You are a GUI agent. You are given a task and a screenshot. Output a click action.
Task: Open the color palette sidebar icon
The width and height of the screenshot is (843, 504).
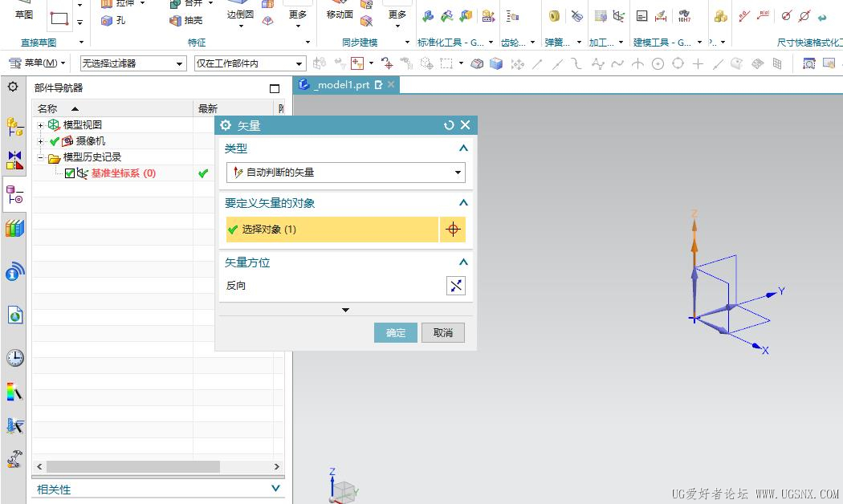click(x=14, y=392)
